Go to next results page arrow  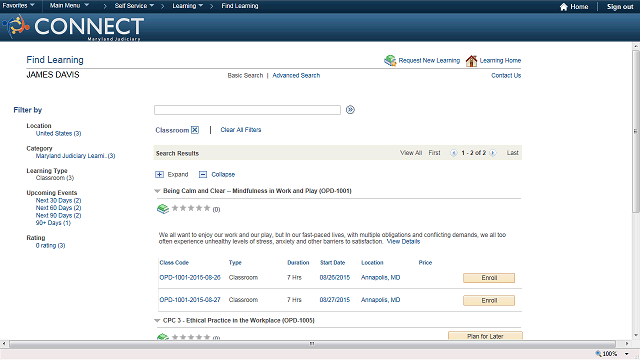click(493, 153)
